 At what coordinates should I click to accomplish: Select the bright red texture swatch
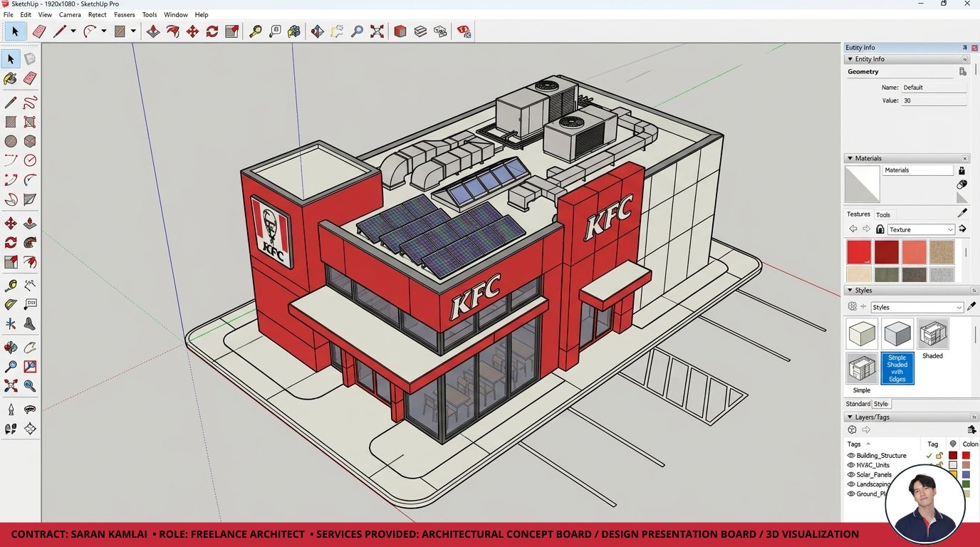click(859, 252)
